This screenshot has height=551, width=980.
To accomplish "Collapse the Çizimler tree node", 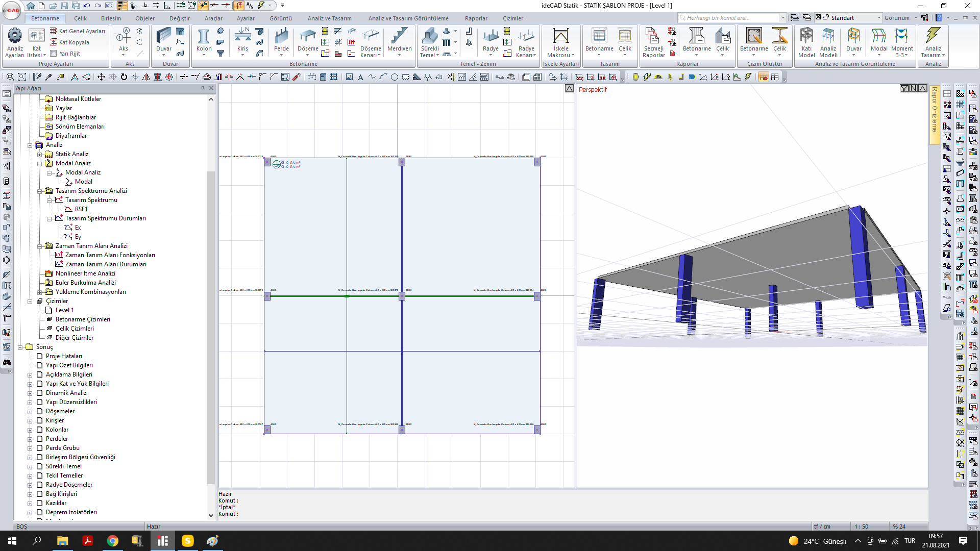I will (30, 301).
